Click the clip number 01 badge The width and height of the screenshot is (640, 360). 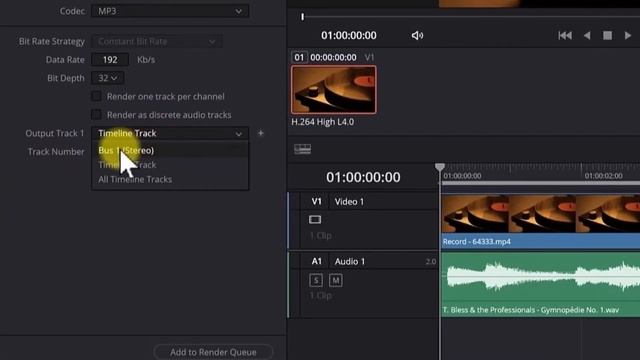[299, 57]
